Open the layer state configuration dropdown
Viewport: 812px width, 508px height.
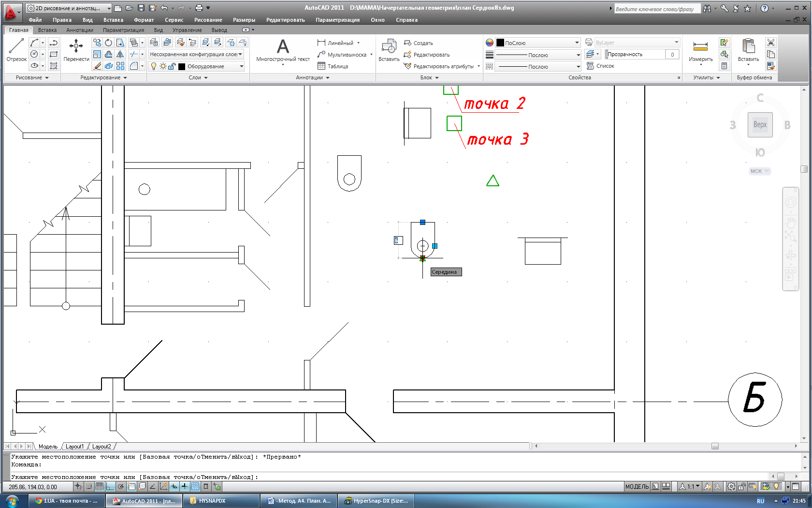tap(196, 54)
